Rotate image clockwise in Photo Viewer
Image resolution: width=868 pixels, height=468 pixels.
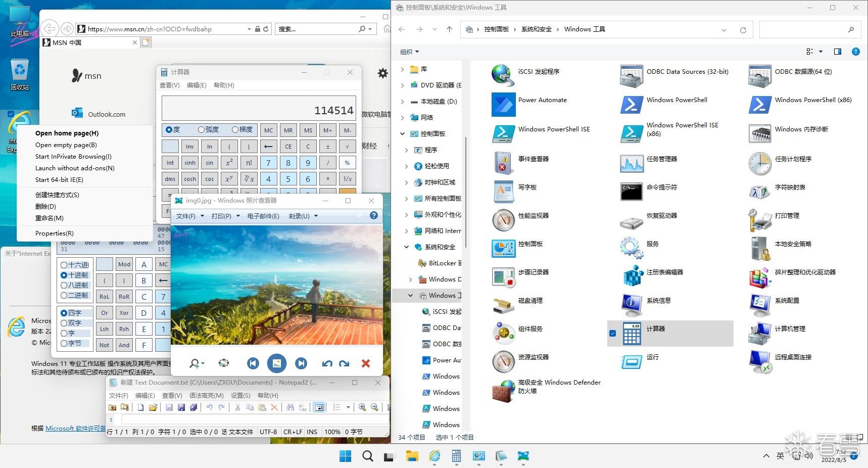(x=344, y=363)
